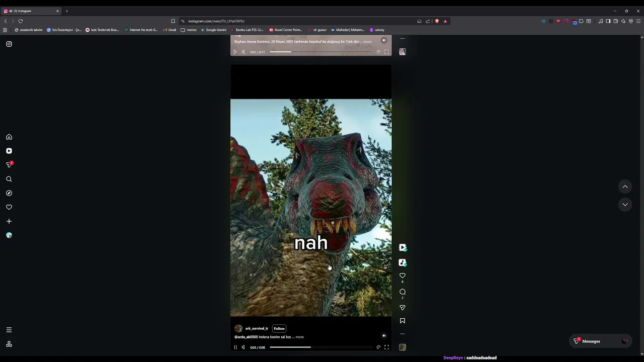Like the ark_survival_tr reel

(403, 276)
